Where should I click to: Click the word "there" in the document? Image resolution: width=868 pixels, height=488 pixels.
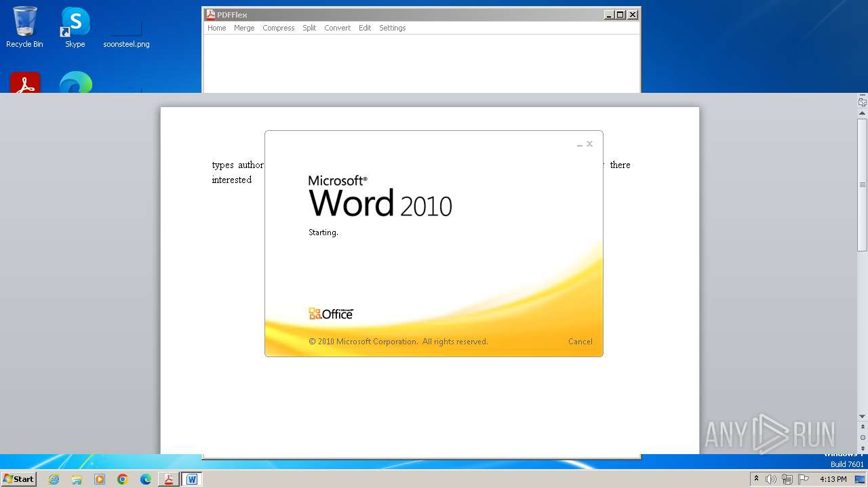pos(620,165)
